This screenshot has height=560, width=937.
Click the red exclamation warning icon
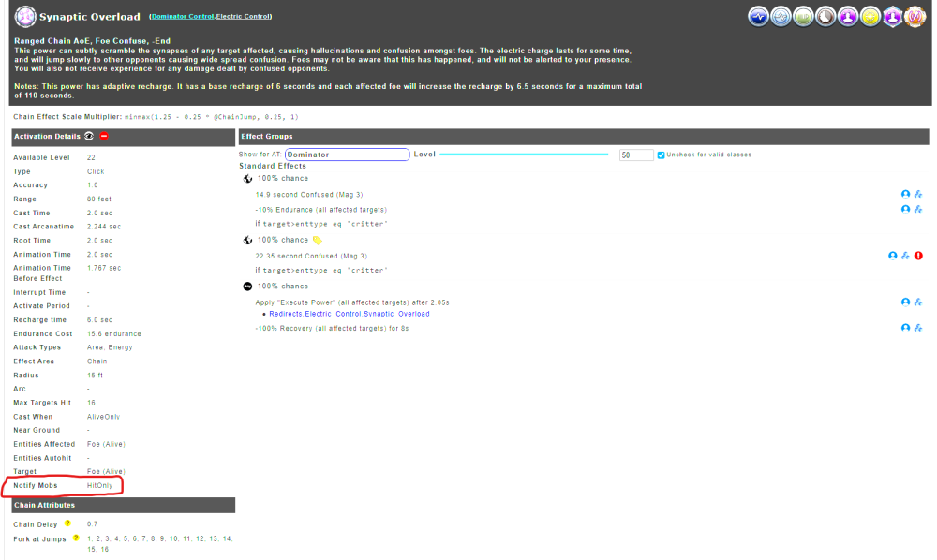click(918, 256)
